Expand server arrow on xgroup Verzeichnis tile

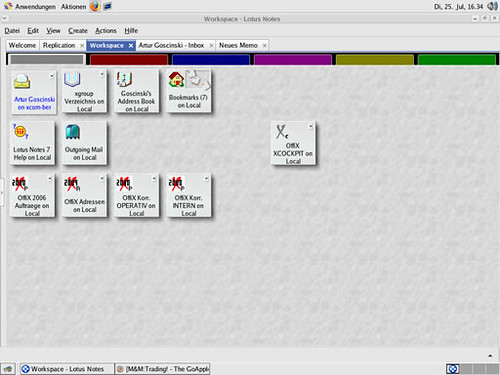[102, 74]
